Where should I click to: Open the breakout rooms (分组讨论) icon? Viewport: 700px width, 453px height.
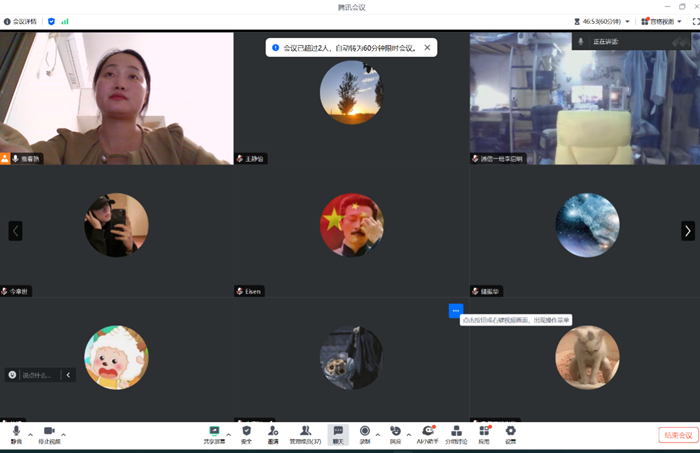pos(456,432)
